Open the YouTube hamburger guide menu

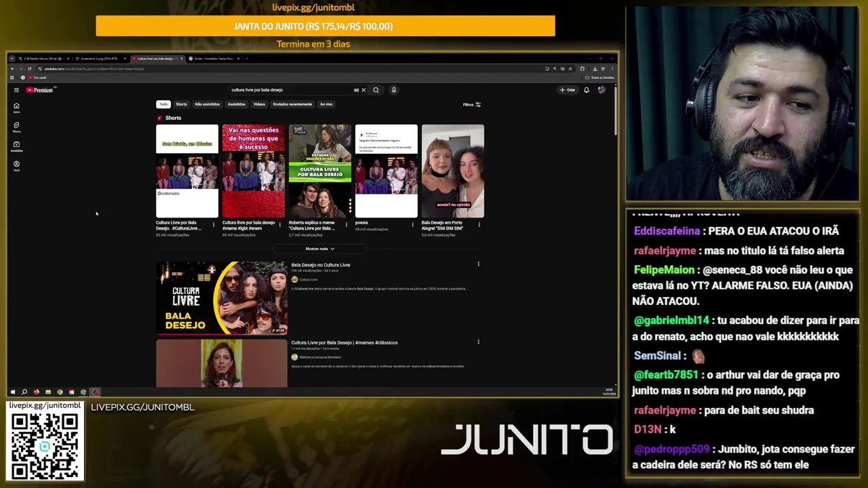pos(16,89)
